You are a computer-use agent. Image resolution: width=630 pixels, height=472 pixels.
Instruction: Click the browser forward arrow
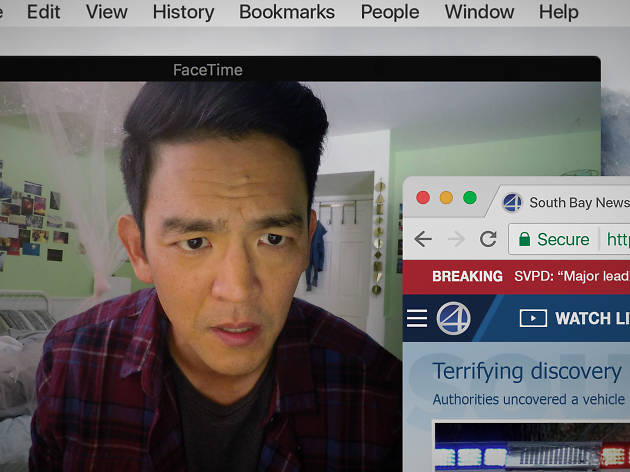pyautogui.click(x=456, y=239)
